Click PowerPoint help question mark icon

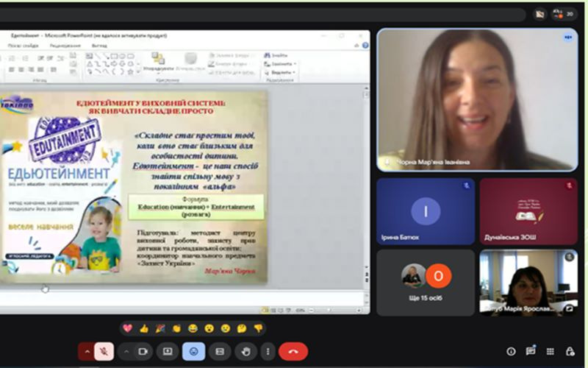tap(365, 46)
